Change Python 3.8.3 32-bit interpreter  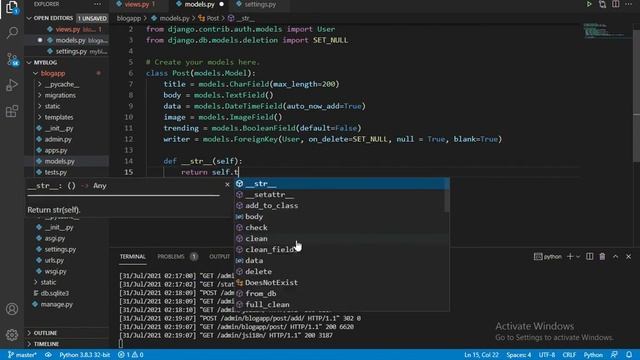[84, 355]
